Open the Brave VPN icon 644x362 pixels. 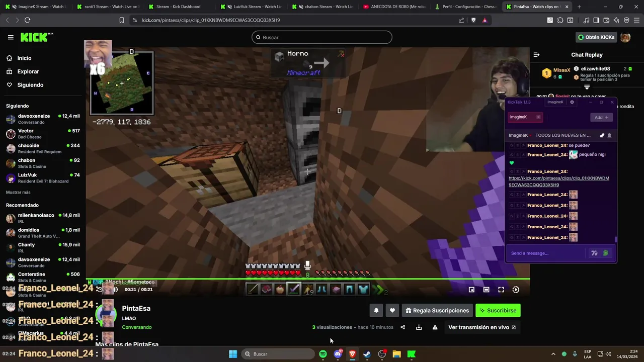click(626, 20)
